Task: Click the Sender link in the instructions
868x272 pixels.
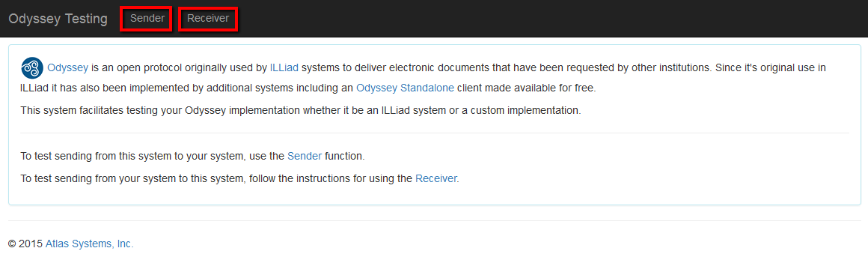Action: point(305,156)
